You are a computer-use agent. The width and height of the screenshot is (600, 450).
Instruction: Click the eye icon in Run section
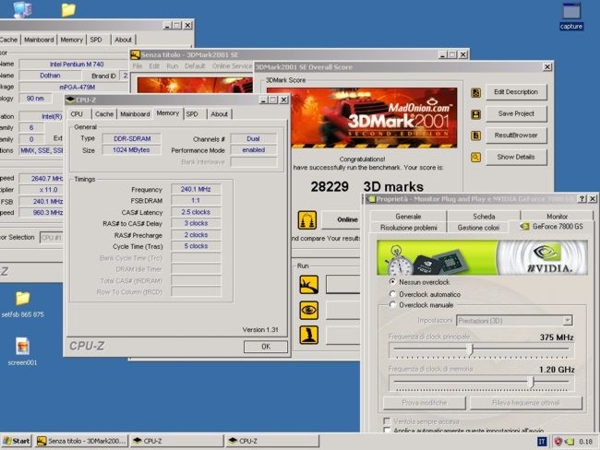tap(309, 310)
